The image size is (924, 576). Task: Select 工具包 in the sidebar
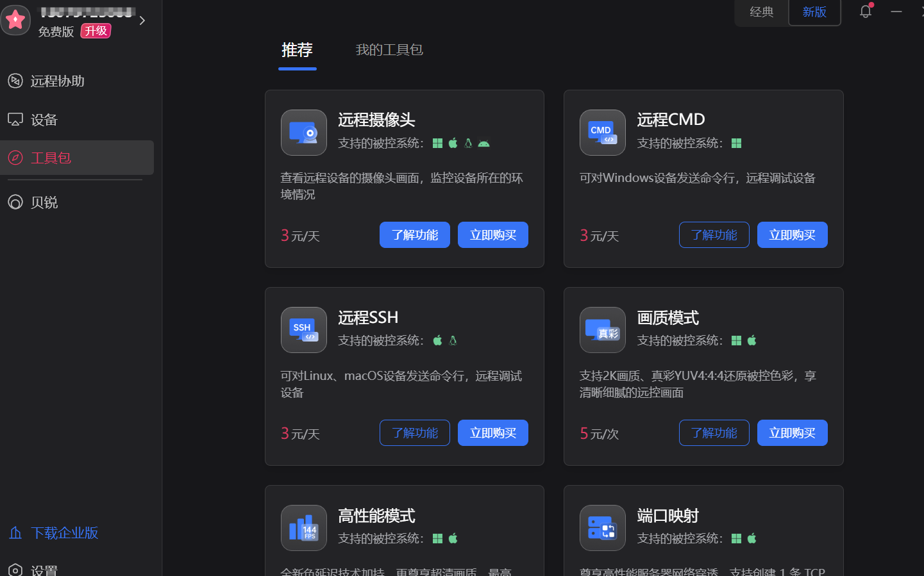(77, 158)
